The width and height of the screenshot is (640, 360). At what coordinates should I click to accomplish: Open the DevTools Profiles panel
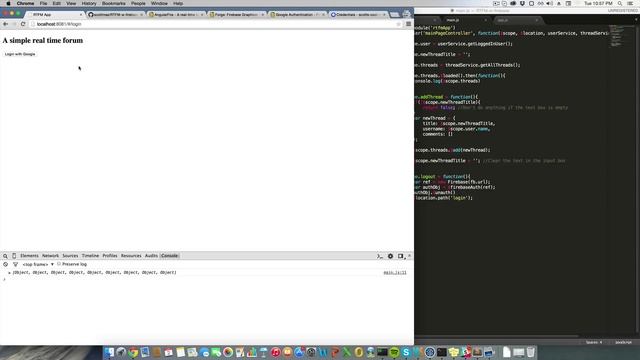[x=109, y=256]
